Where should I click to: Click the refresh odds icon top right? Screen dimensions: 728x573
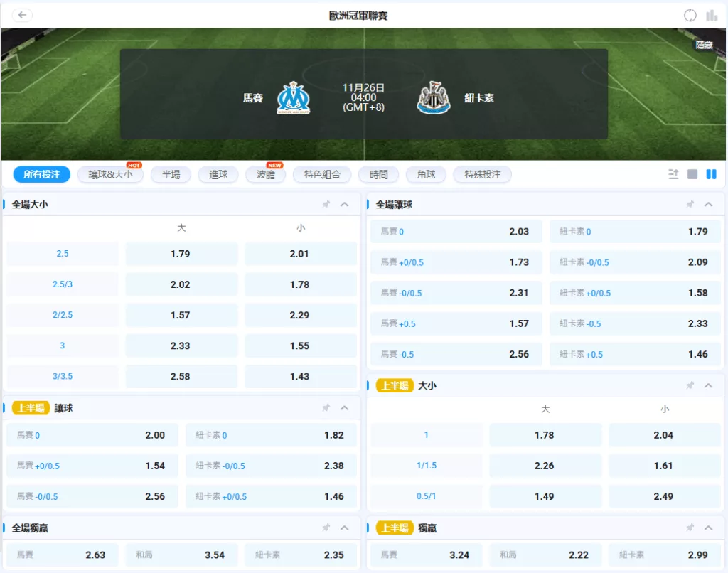point(690,14)
